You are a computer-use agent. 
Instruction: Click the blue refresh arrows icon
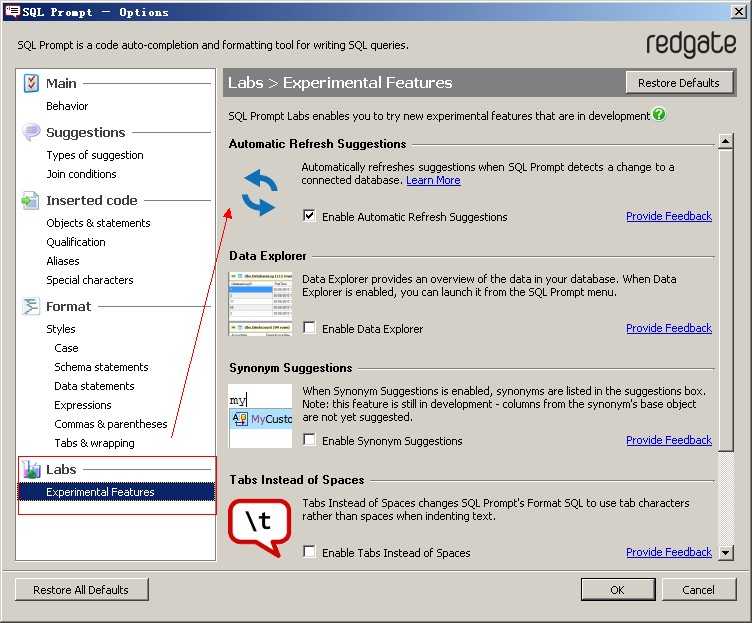coord(259,192)
